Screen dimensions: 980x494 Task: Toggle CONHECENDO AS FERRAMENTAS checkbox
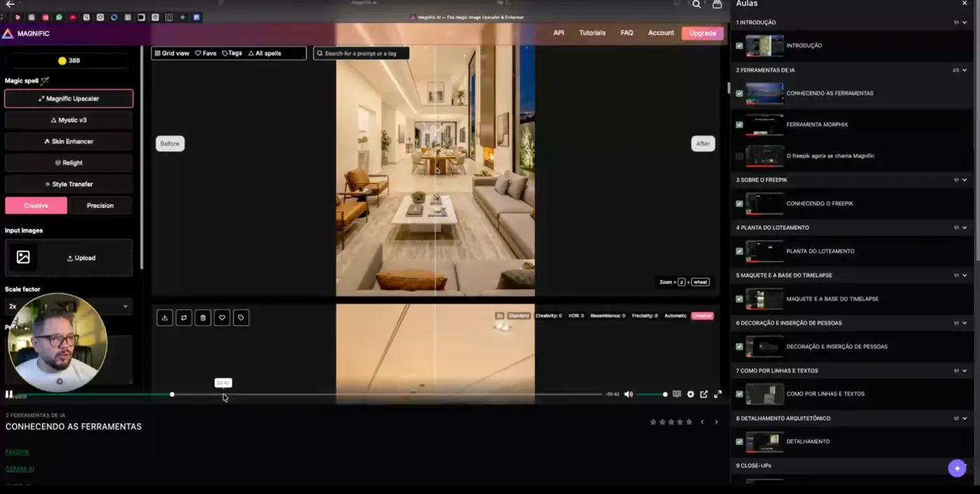click(x=739, y=93)
